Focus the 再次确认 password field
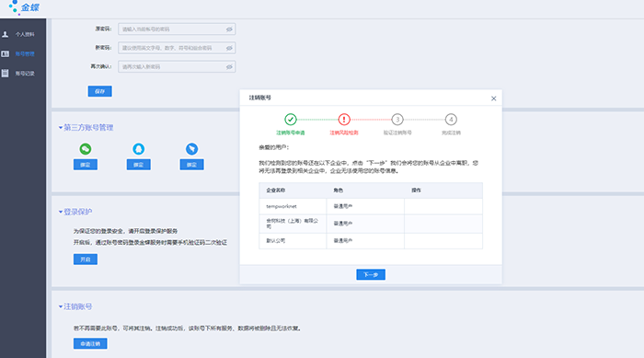644x358 pixels. (177, 66)
